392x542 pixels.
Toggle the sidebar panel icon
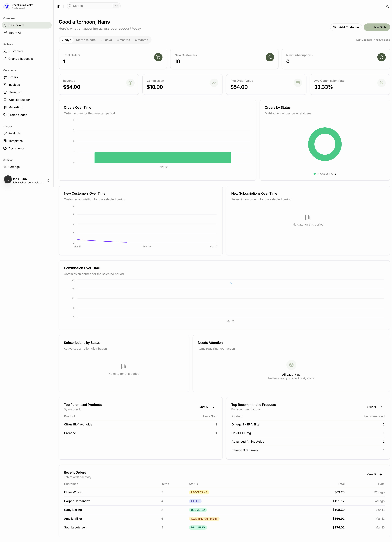(59, 6)
